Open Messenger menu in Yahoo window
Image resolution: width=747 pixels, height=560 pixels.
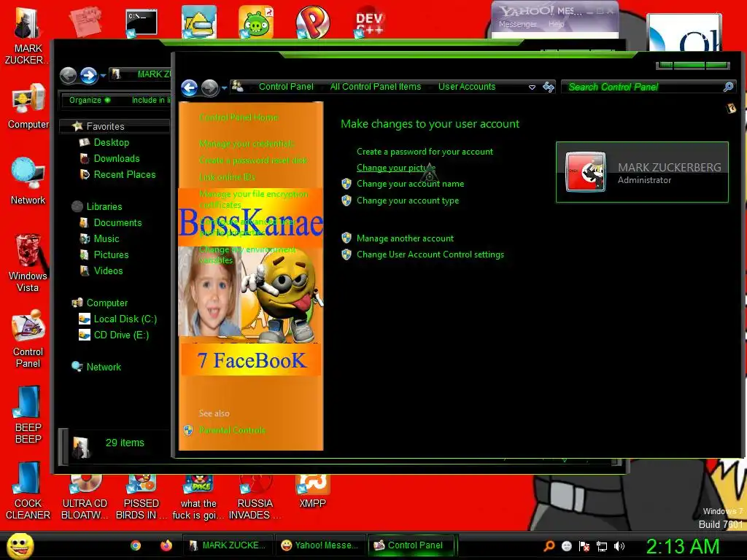pyautogui.click(x=517, y=24)
